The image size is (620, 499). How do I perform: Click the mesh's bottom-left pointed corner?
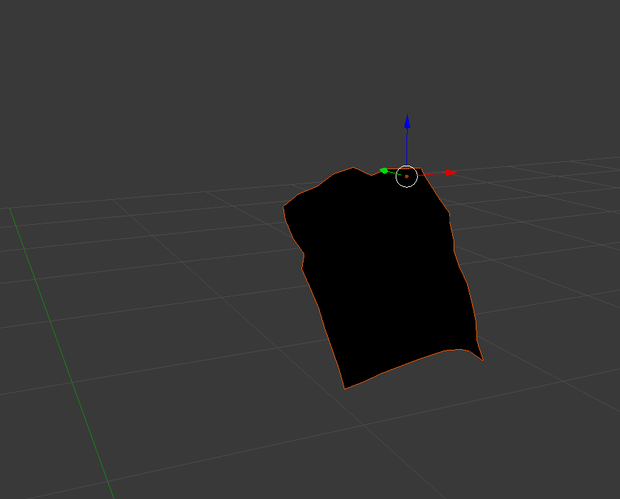(345, 388)
